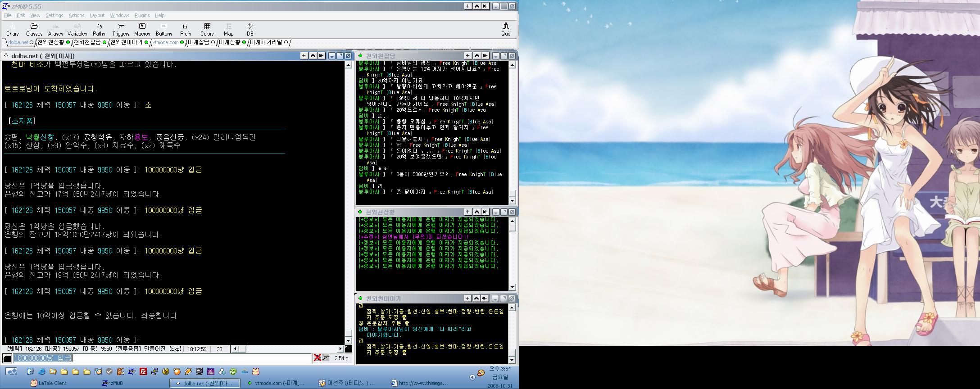Open FileZilla from the quick launch bar
The image size is (980, 389).
coord(143,371)
